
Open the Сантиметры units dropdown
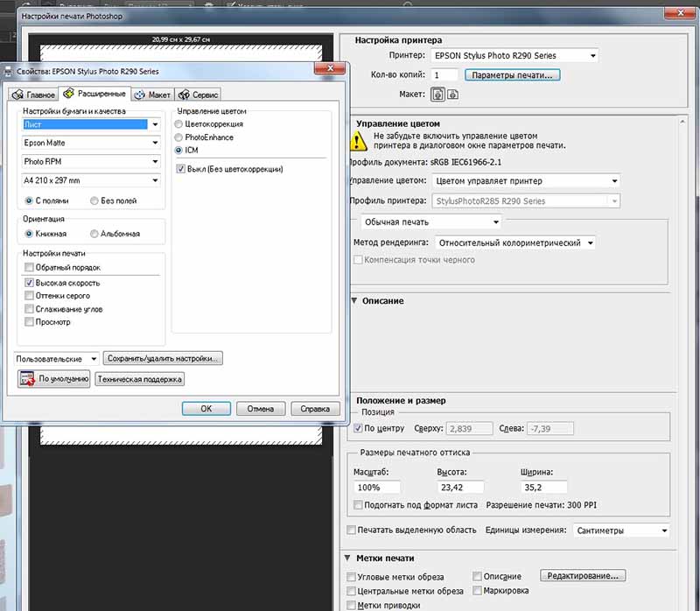click(x=621, y=530)
